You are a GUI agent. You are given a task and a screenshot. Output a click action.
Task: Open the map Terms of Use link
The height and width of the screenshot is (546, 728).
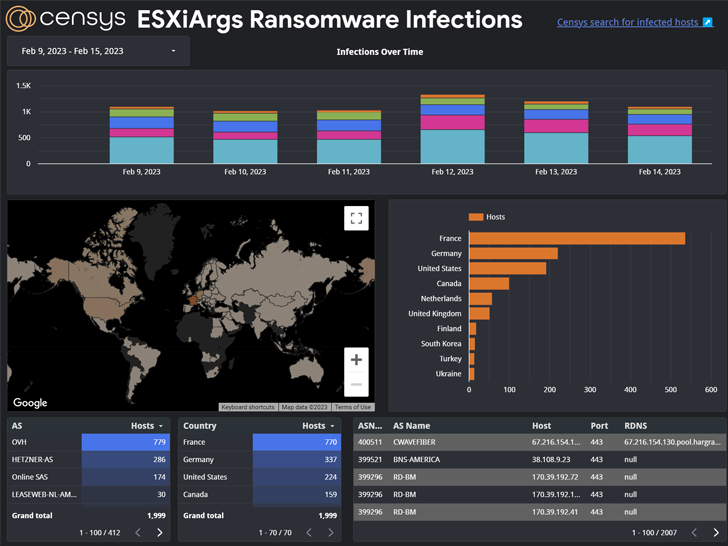352,407
